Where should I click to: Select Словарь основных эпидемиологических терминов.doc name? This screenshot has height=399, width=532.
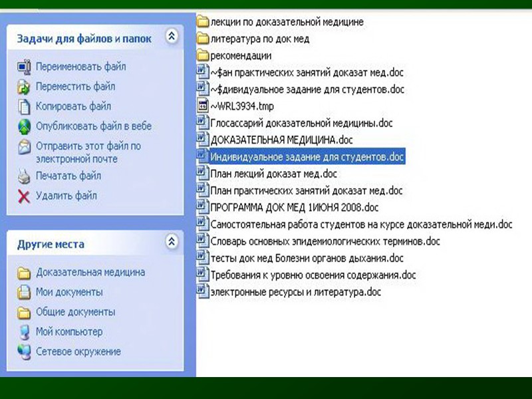point(325,241)
